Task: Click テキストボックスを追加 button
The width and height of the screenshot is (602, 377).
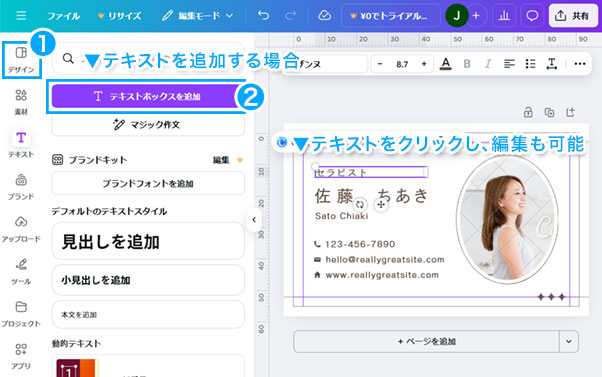Action: [x=148, y=96]
